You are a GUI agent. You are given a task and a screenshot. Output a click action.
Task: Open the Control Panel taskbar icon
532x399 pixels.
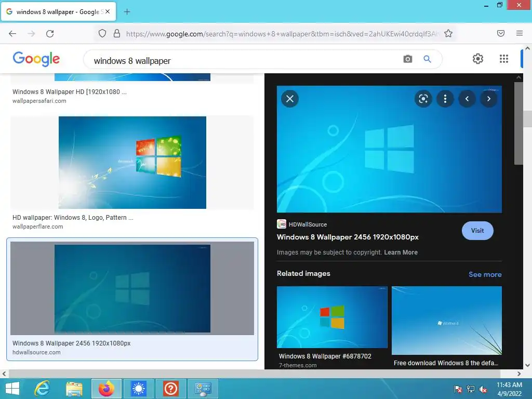(203, 389)
